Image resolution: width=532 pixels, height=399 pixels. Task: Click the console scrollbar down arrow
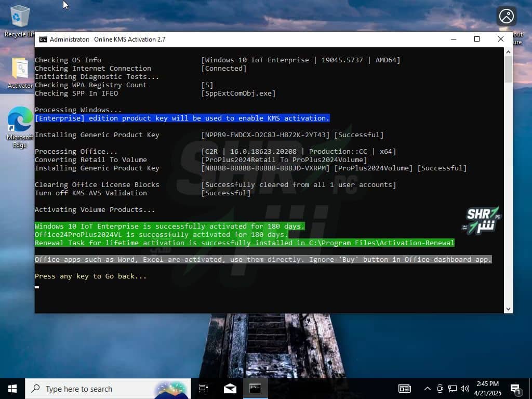(508, 309)
